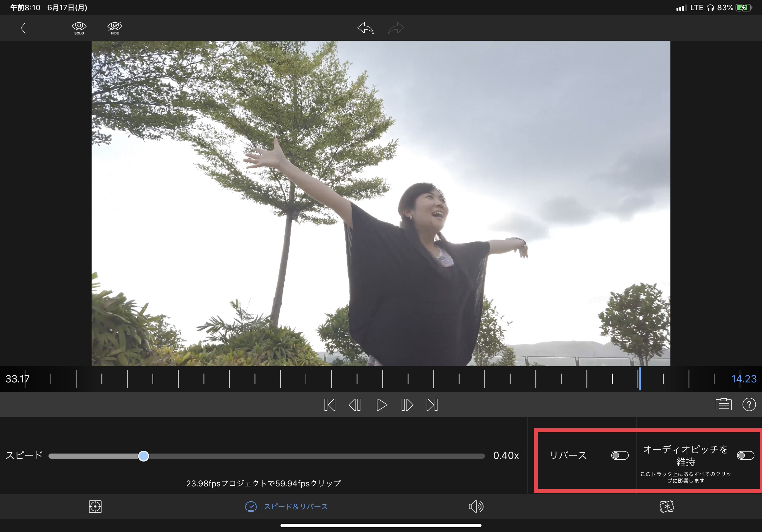The height and width of the screenshot is (532, 762).
Task: Toggle SOLO eye visibility
Action: [79, 28]
